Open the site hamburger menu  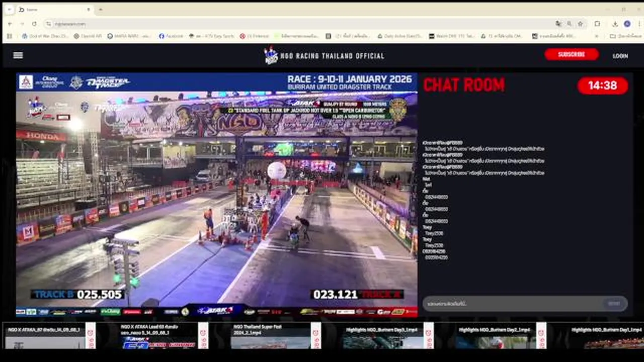pos(18,55)
